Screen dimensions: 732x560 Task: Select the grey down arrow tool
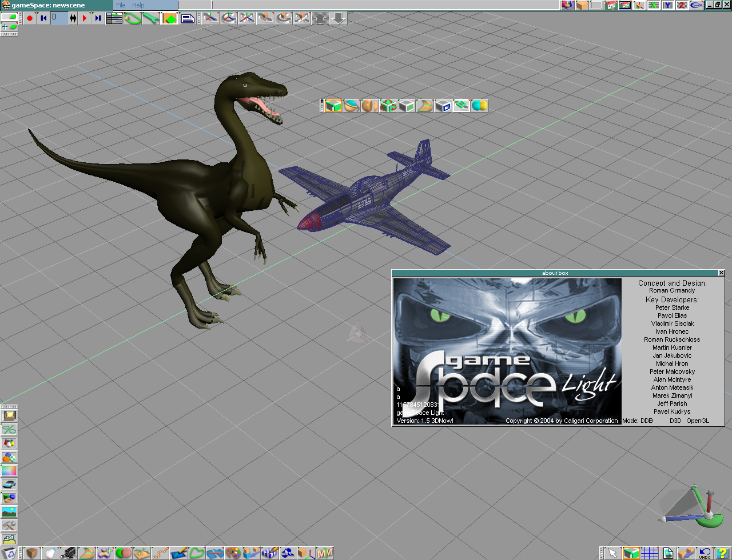[x=339, y=18]
